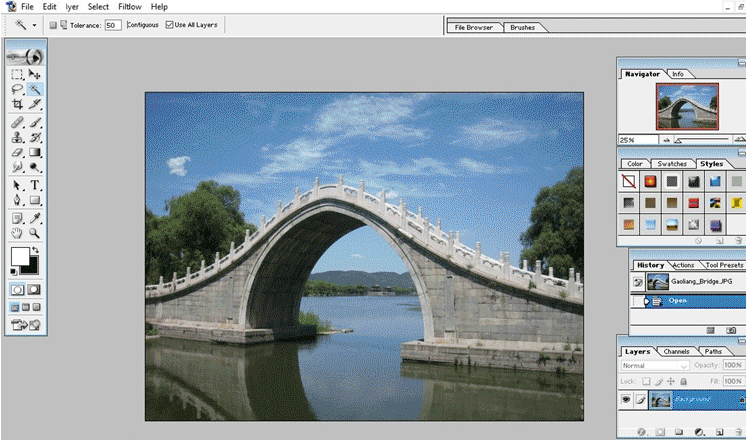Select the Rectangle shape tool

coord(34,200)
